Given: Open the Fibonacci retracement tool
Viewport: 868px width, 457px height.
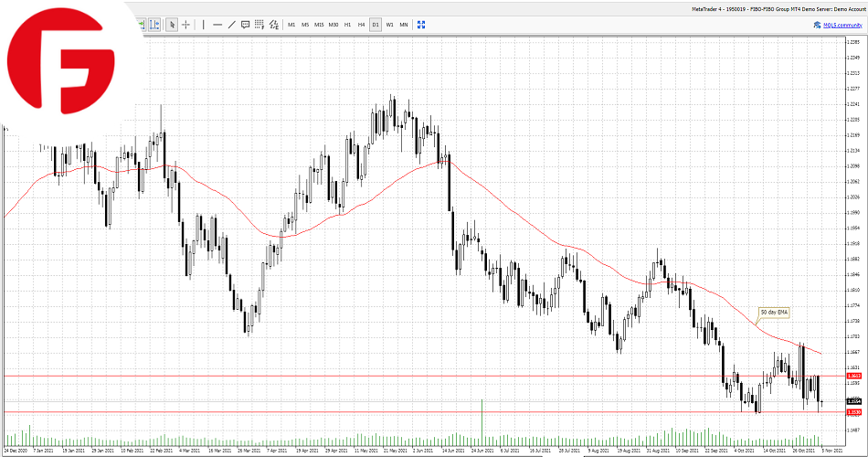Looking at the screenshot, I should 259,25.
